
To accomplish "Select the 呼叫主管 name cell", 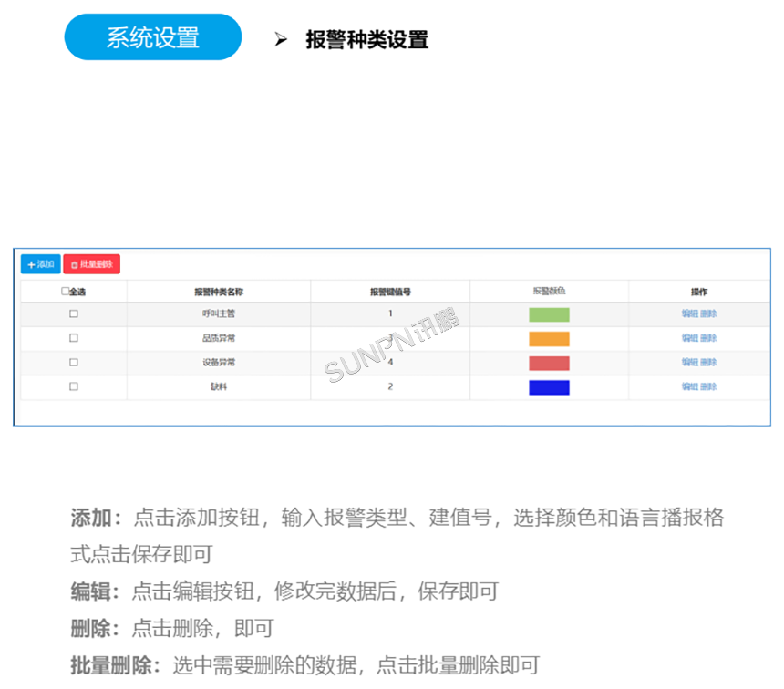I will (x=219, y=314).
